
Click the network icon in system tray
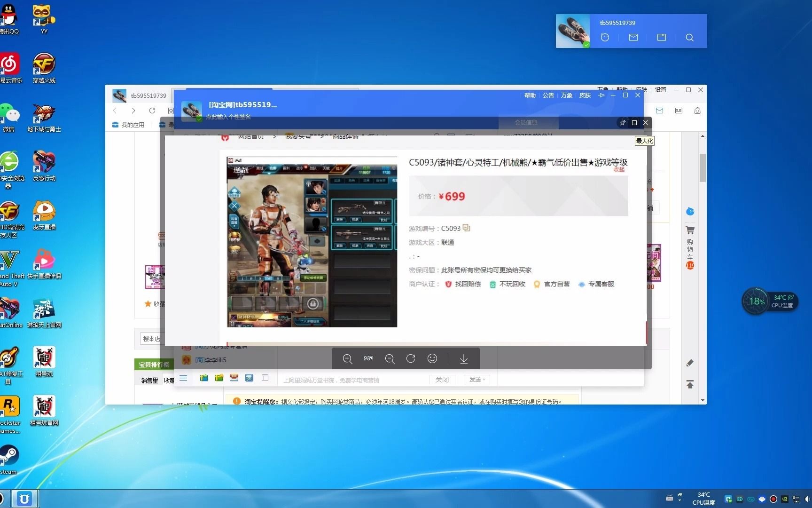tap(796, 499)
